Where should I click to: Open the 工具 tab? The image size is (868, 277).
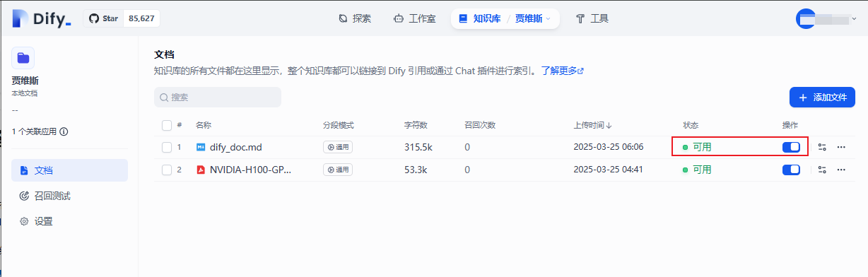click(592, 18)
